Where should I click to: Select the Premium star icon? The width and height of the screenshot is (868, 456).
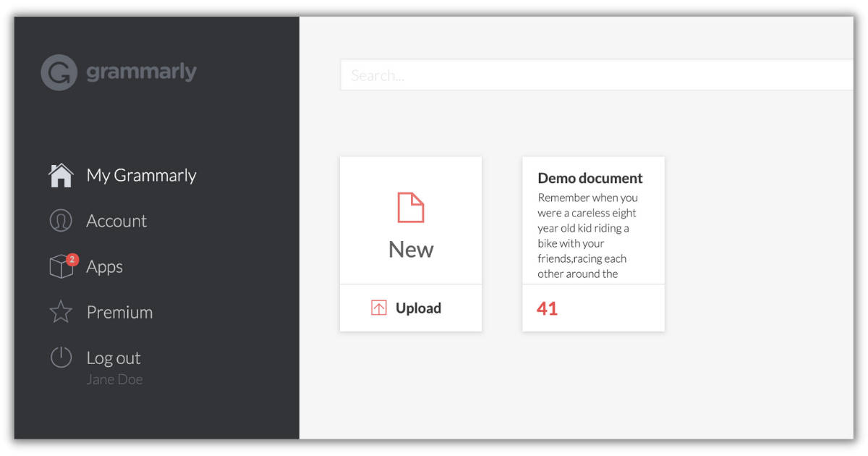[61, 312]
